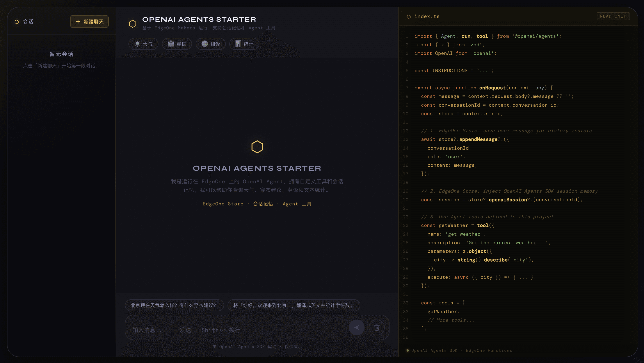
Task: Click the '// More tools...' comment
Action: [451, 320]
